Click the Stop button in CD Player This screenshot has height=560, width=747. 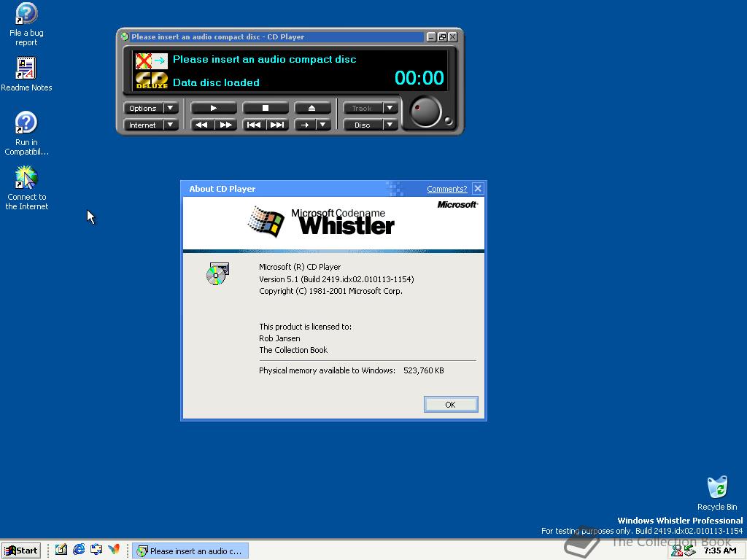coord(266,108)
